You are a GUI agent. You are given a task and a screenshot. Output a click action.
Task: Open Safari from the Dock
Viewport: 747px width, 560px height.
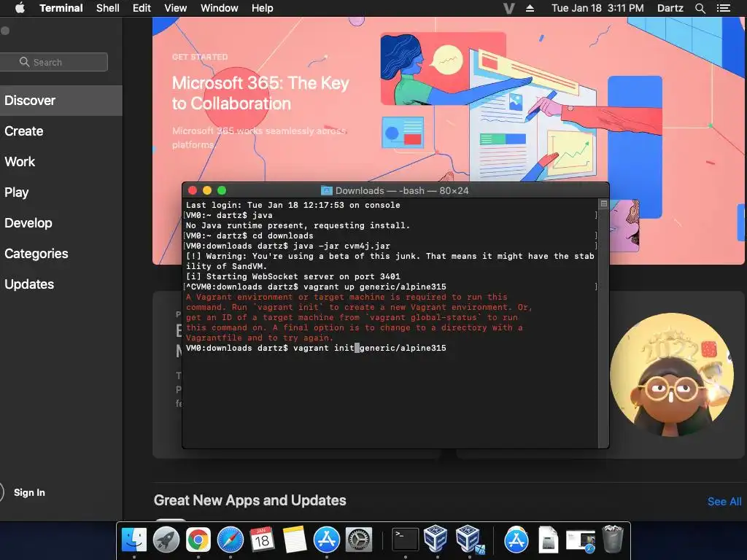(x=231, y=540)
